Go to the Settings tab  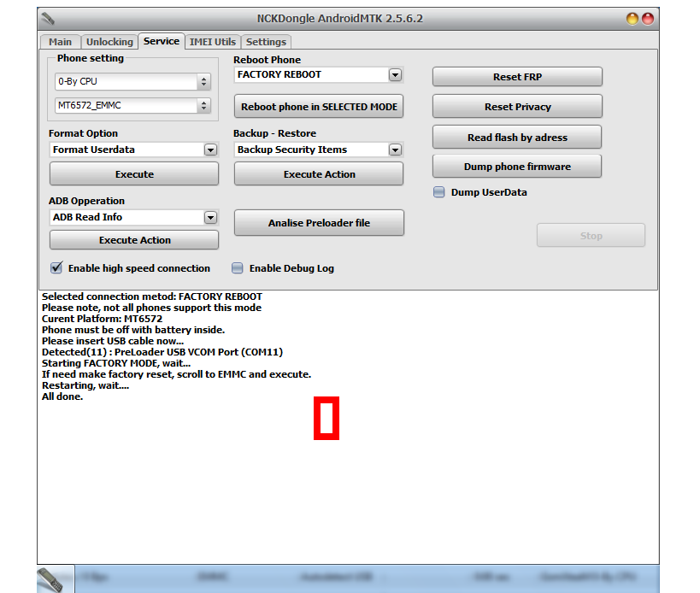coord(266,42)
